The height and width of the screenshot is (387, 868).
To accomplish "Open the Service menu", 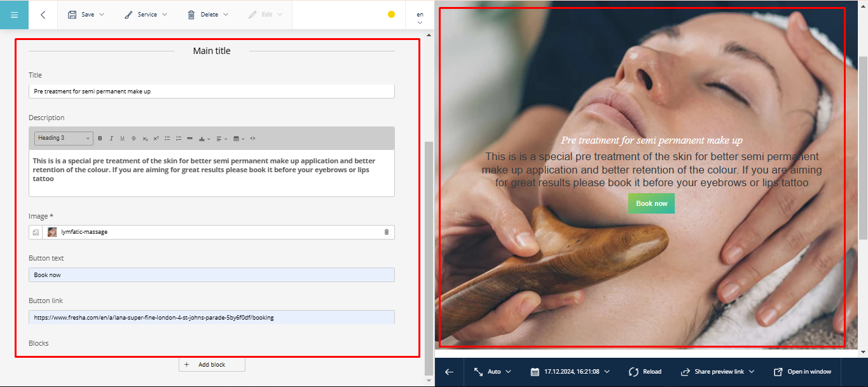I will [x=146, y=15].
